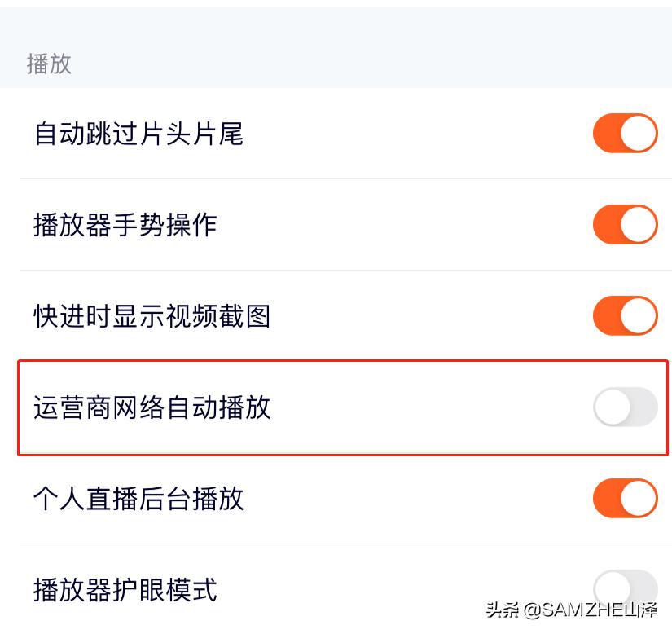This screenshot has height=634, width=672.
Task: Disable 自动跳过片头片尾 toggle
Action: tap(625, 133)
